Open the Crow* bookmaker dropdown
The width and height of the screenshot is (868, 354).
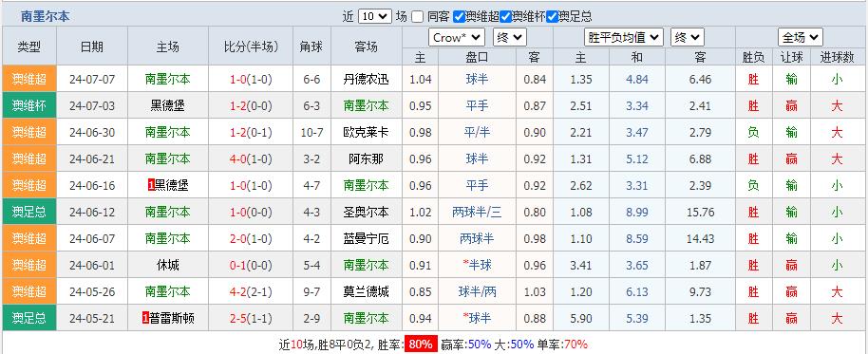(x=457, y=38)
